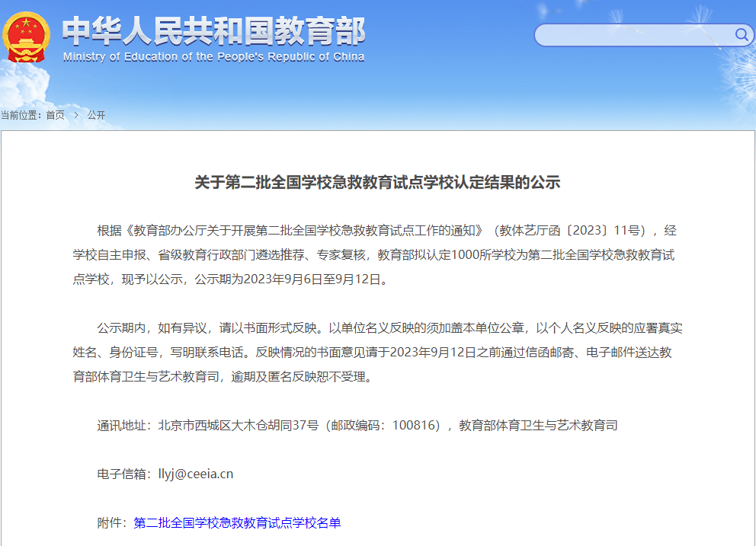Go to 首页 in breadcrumb
756x546 pixels.
pyautogui.click(x=55, y=115)
